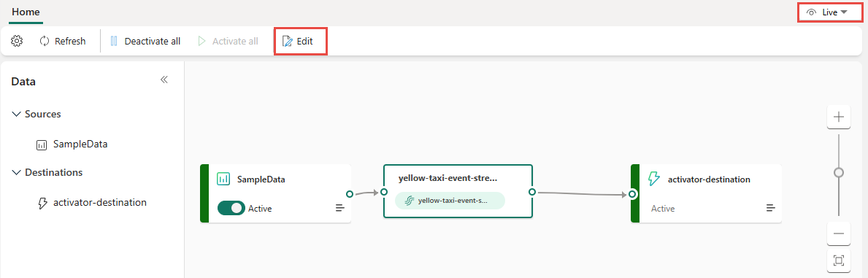
Task: Click Deactivate all
Action: click(145, 41)
